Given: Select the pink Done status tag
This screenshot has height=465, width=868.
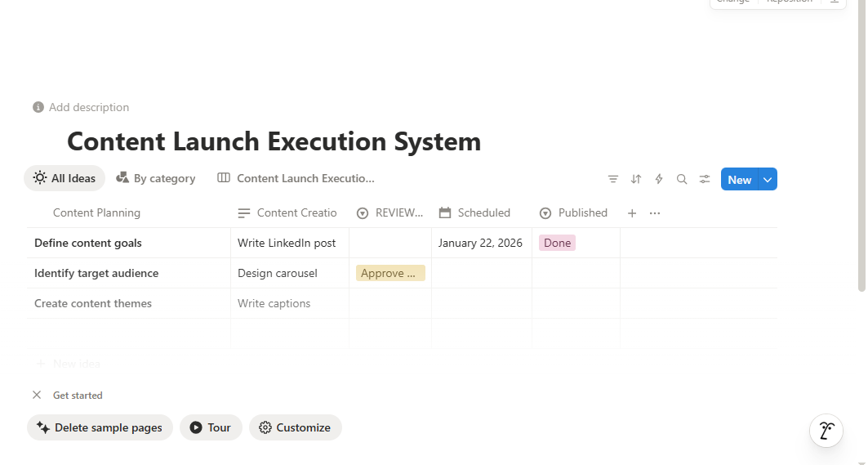Looking at the screenshot, I should pyautogui.click(x=557, y=243).
